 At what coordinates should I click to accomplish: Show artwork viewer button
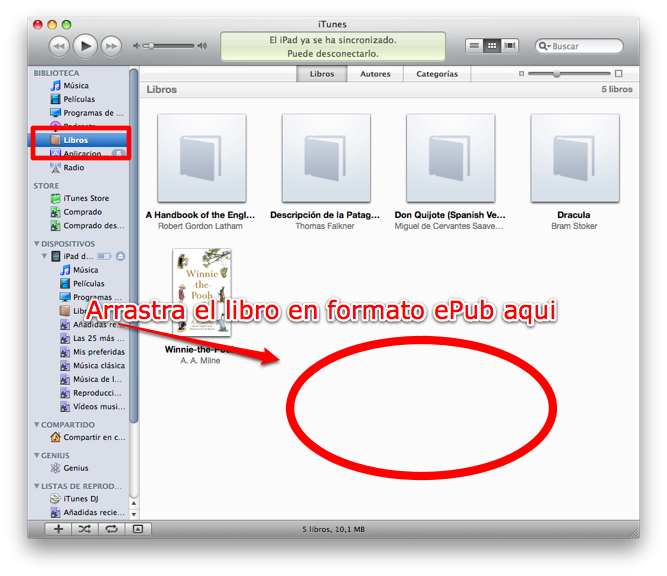(138, 529)
